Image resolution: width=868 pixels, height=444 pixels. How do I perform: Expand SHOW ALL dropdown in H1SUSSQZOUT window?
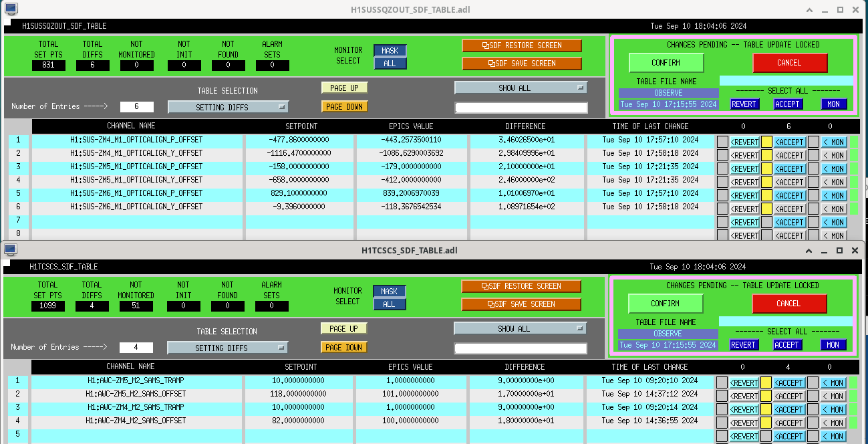pyautogui.click(x=521, y=88)
